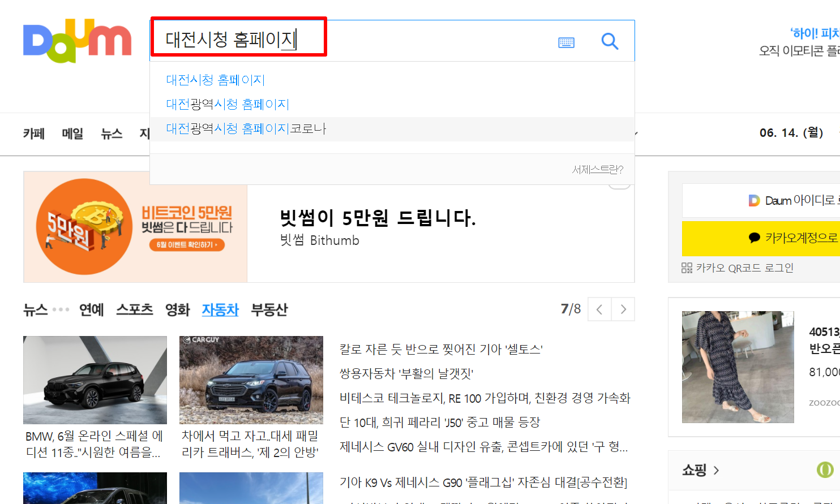Click the yellow 카카오계정으로 login button
The image size is (840, 504).
(761, 238)
